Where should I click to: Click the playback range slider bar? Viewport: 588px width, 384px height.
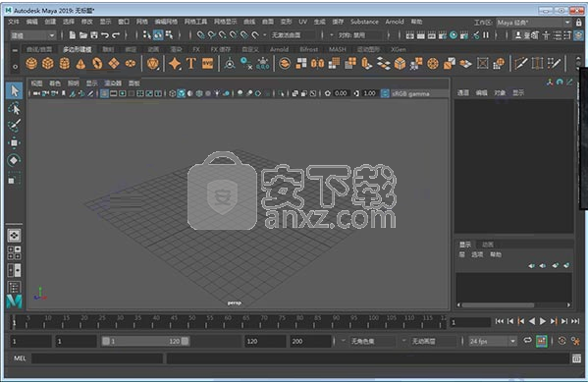point(146,341)
